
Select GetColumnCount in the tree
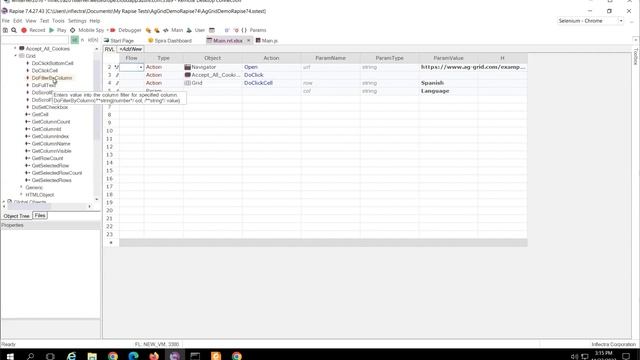51,122
